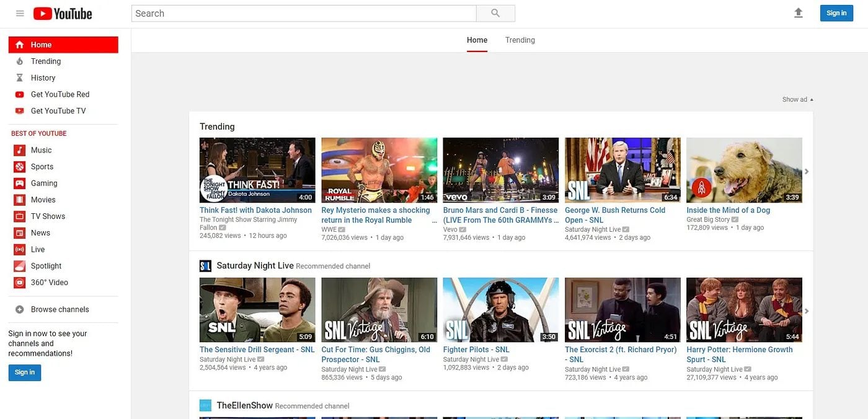Click the sidebar Sign in button
The height and width of the screenshot is (419, 868).
(x=25, y=373)
